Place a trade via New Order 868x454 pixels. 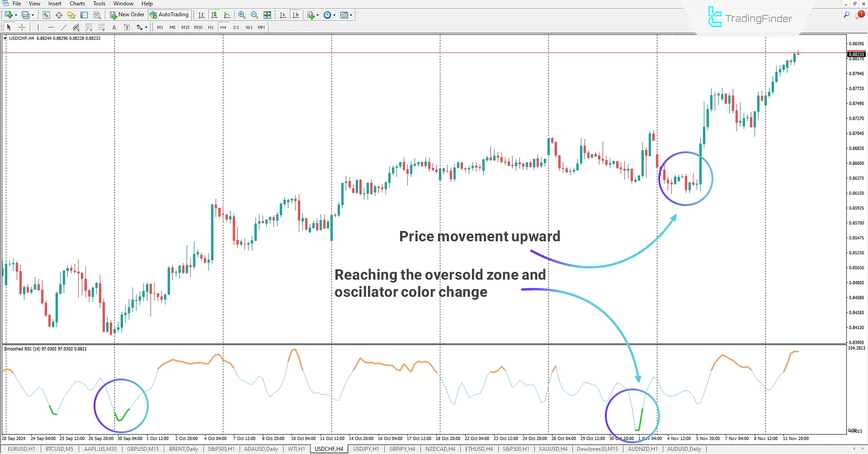[x=127, y=14]
